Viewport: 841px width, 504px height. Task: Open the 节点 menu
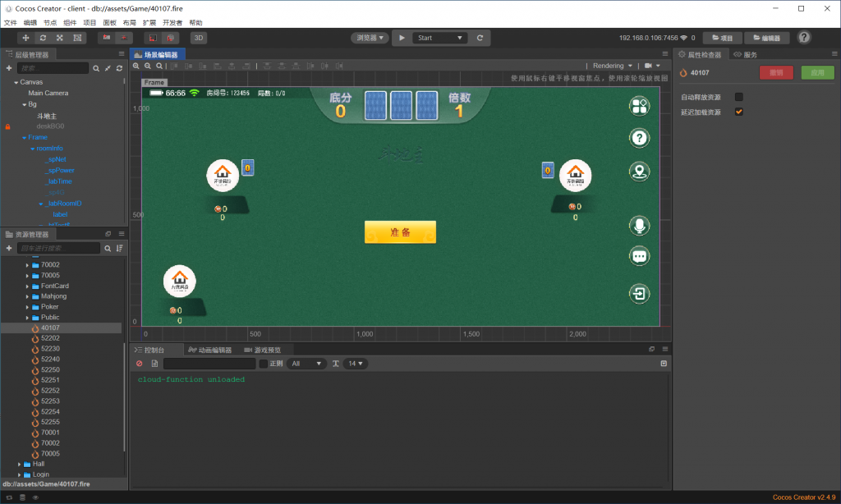50,23
